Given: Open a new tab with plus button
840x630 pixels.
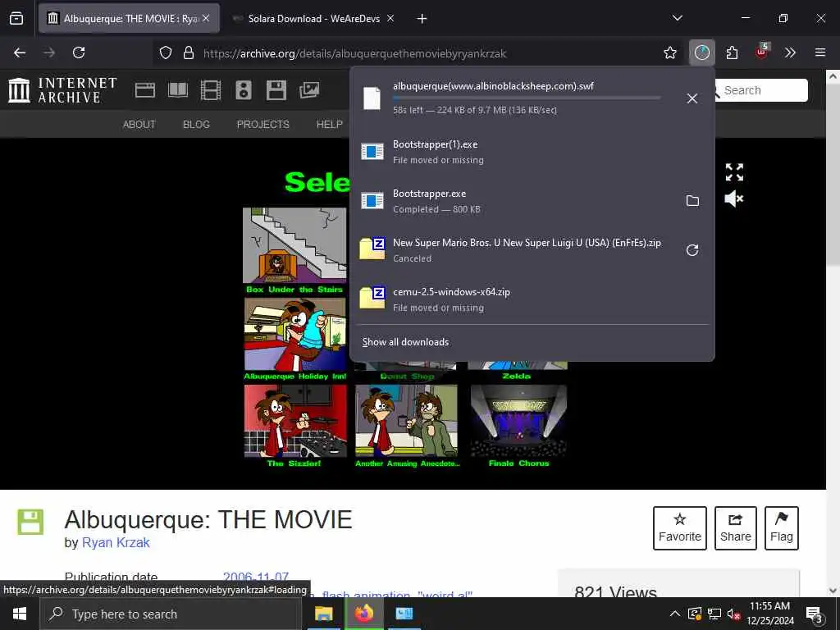Looking at the screenshot, I should [422, 19].
